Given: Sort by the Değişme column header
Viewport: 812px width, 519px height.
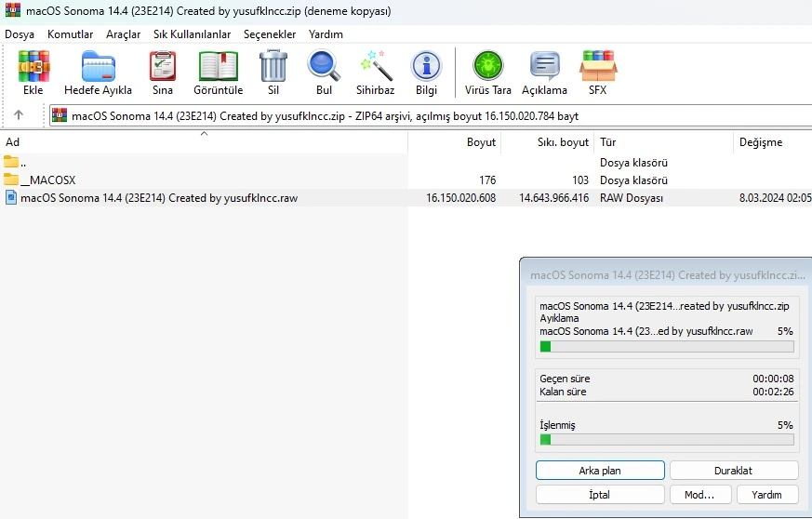Looking at the screenshot, I should pos(773,142).
